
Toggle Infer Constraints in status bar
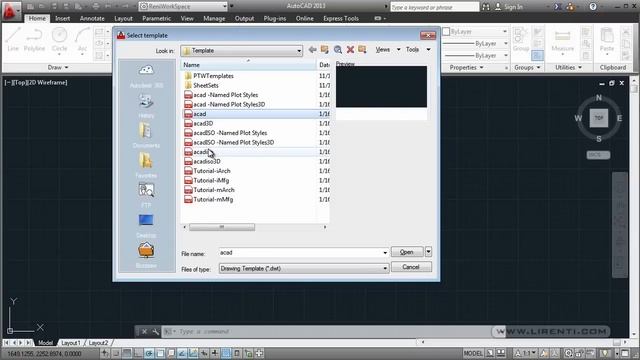[x=105, y=353]
